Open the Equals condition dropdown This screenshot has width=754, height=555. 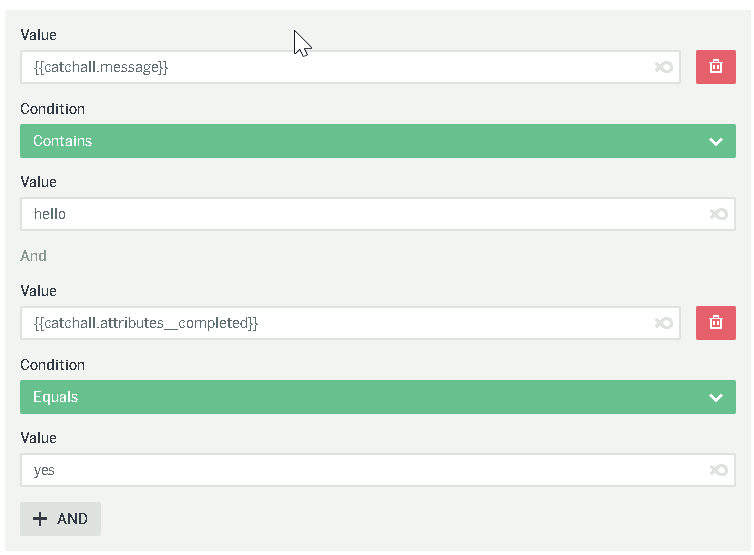point(378,397)
